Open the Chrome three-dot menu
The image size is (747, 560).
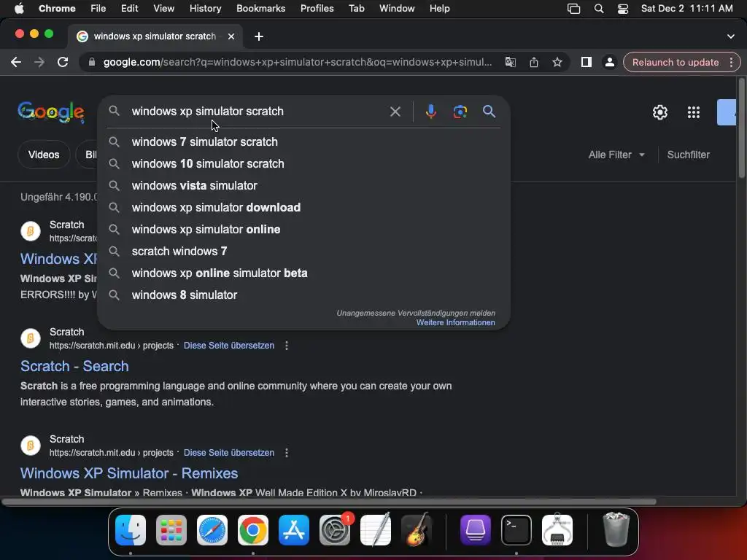click(731, 63)
